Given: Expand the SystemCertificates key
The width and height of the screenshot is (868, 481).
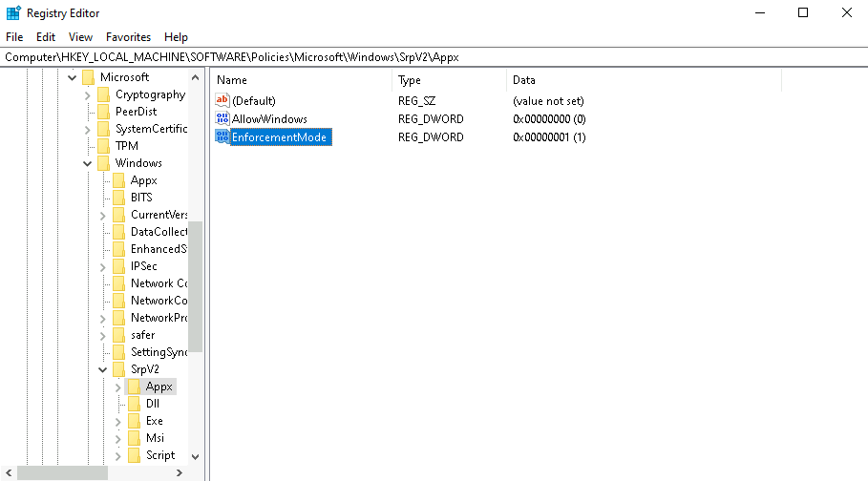Looking at the screenshot, I should (x=88, y=130).
